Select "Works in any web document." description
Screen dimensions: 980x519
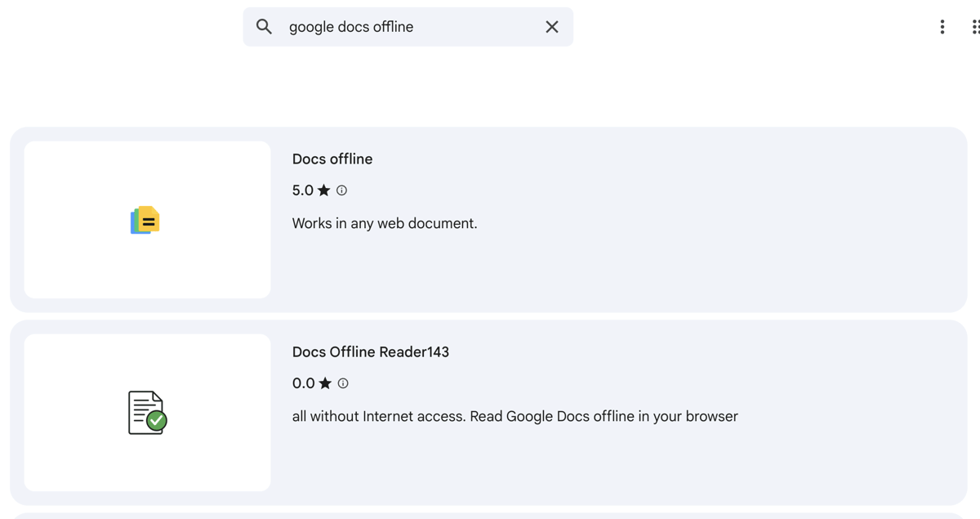tap(385, 223)
